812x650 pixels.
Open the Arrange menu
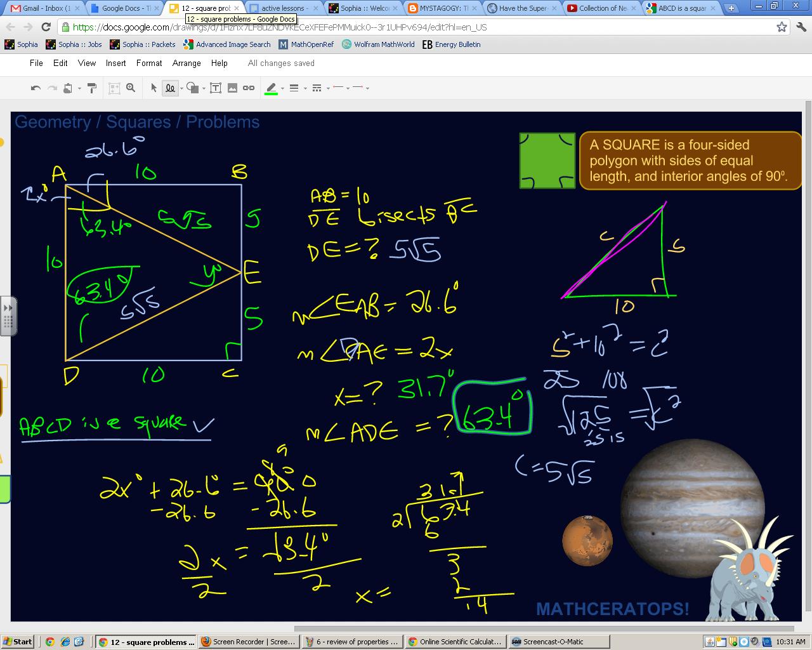click(187, 63)
